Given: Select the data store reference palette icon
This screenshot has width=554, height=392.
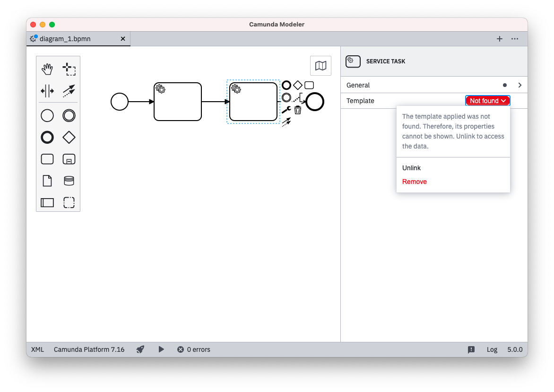Looking at the screenshot, I should point(69,181).
